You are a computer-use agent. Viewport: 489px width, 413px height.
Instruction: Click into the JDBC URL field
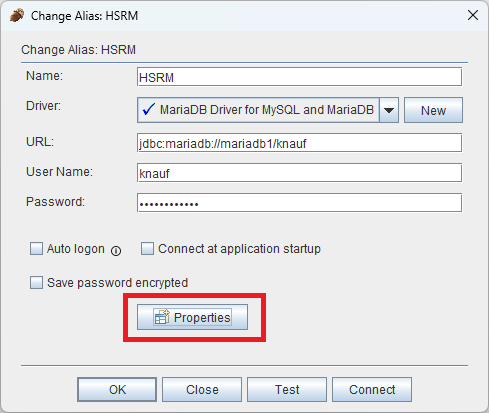coord(299,143)
